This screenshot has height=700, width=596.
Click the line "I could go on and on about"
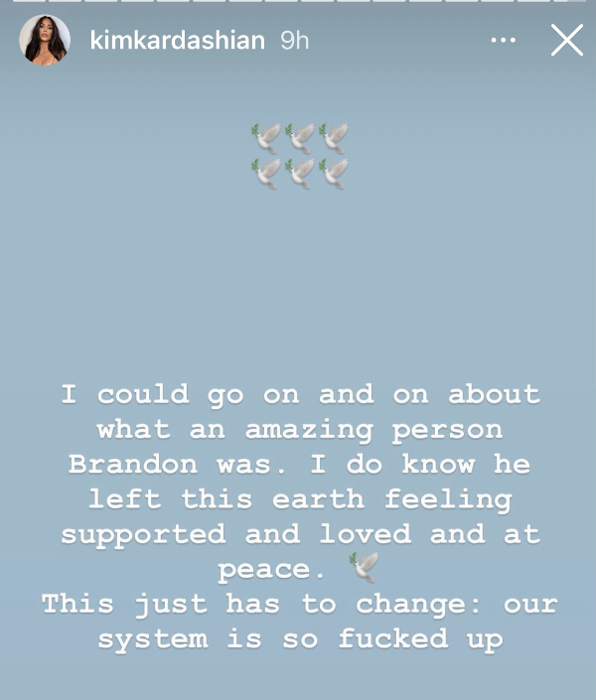(x=300, y=394)
